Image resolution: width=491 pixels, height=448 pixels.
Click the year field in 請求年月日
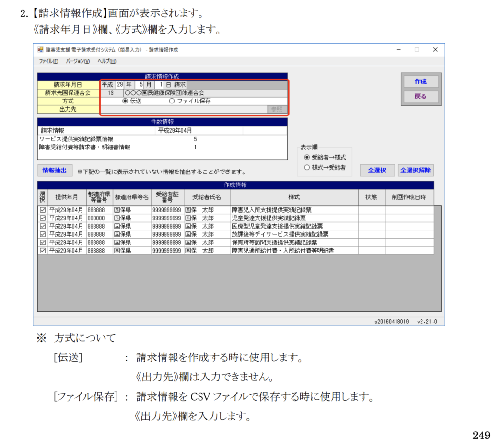pos(120,85)
